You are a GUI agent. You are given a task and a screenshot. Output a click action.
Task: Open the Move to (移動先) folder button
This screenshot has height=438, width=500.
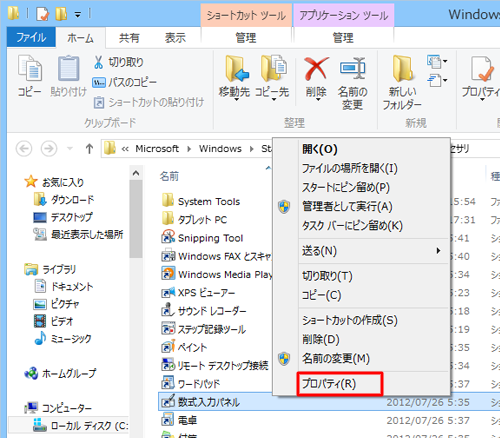(x=234, y=78)
